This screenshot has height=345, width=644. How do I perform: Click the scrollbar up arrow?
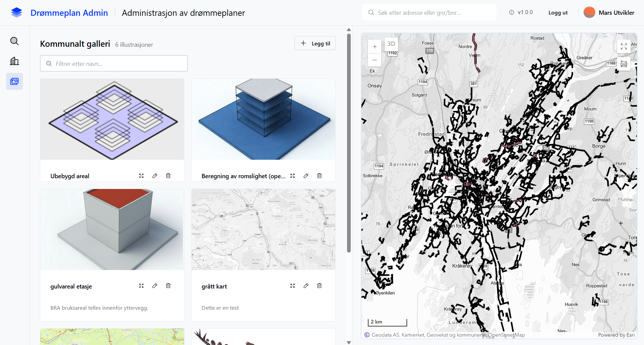[x=349, y=30]
